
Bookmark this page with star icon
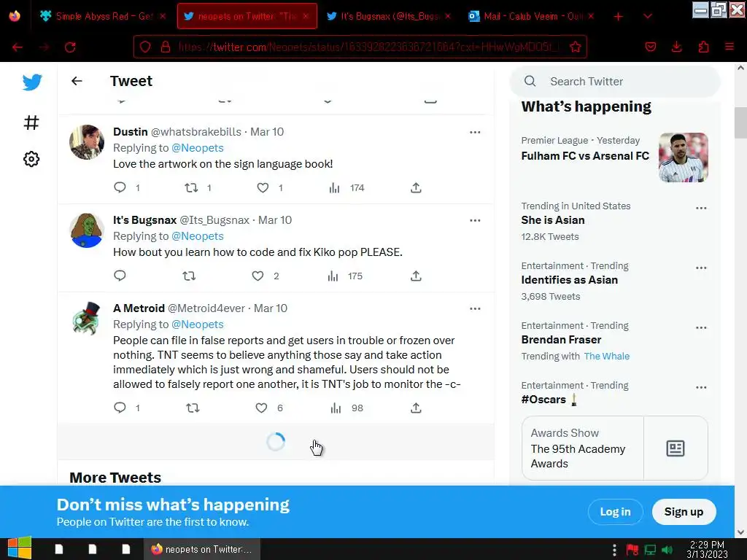point(575,47)
